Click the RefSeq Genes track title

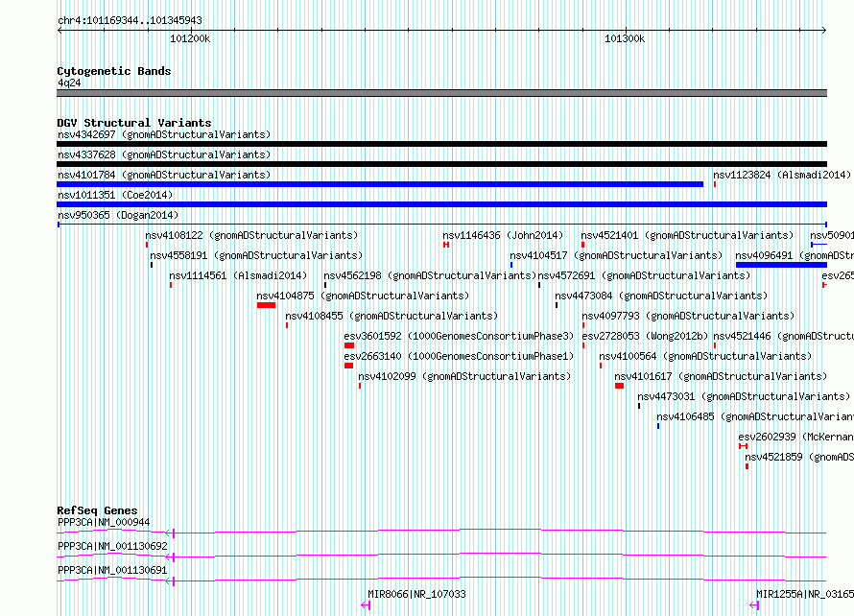98,510
